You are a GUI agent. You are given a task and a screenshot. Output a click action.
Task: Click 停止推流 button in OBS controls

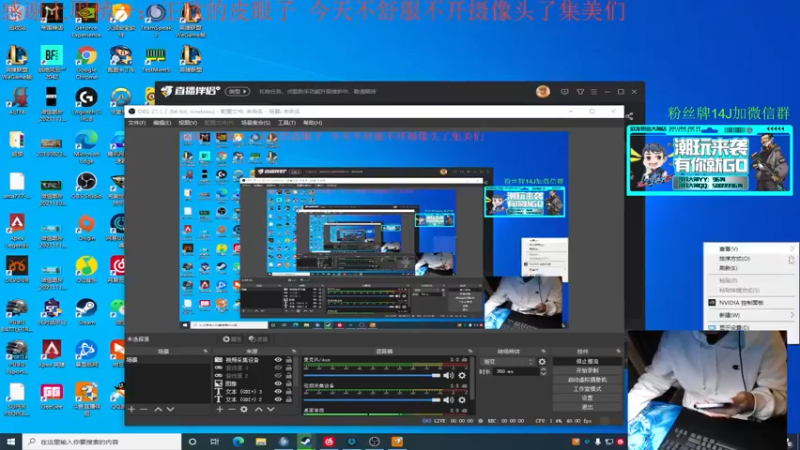(587, 361)
